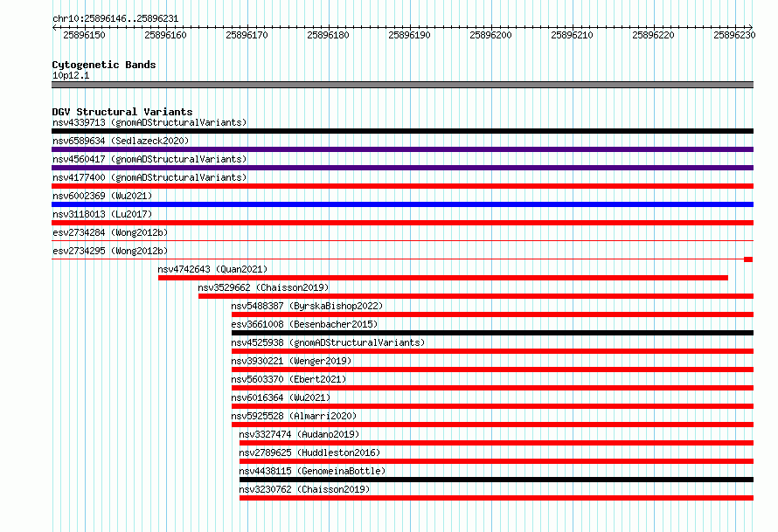Open nsv3118013 (Lu2017) variant label

point(102,214)
